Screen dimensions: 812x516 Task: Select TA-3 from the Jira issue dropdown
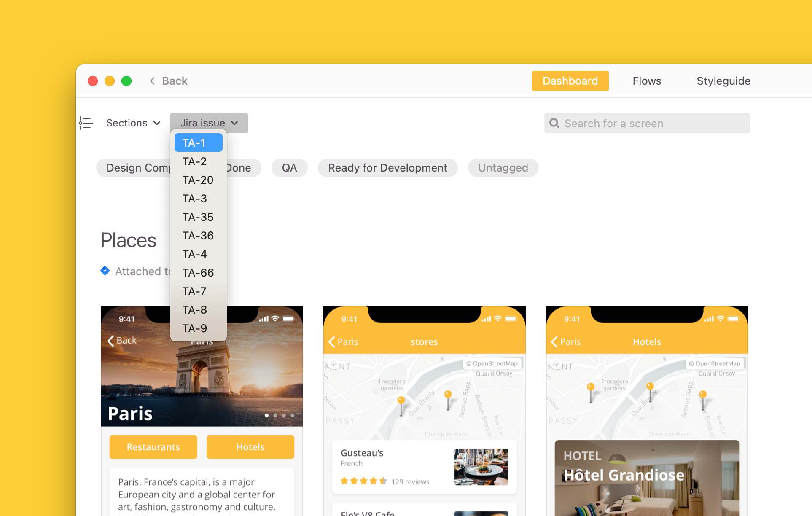pyautogui.click(x=195, y=198)
